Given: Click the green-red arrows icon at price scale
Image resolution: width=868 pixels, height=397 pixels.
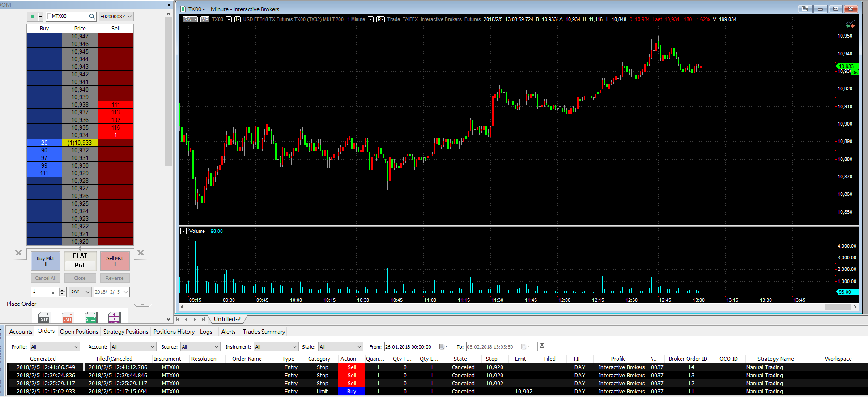Looking at the screenshot, I should click(850, 25).
